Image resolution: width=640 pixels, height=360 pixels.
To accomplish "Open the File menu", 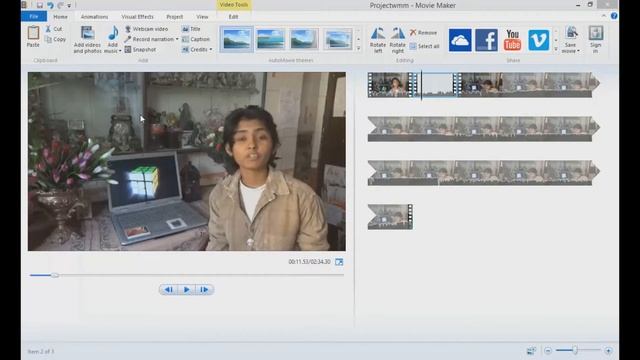I will (x=34, y=16).
